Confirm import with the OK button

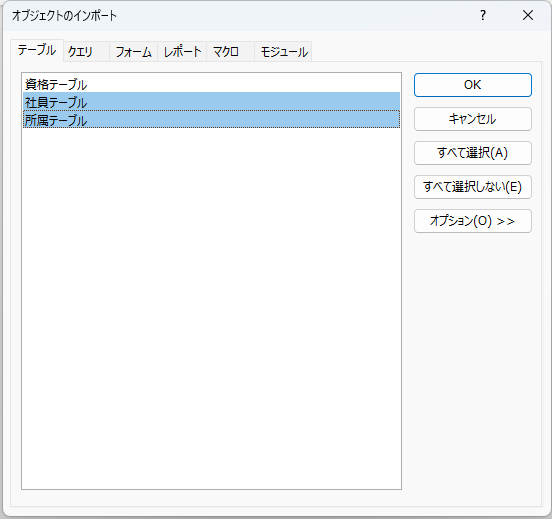coord(472,85)
